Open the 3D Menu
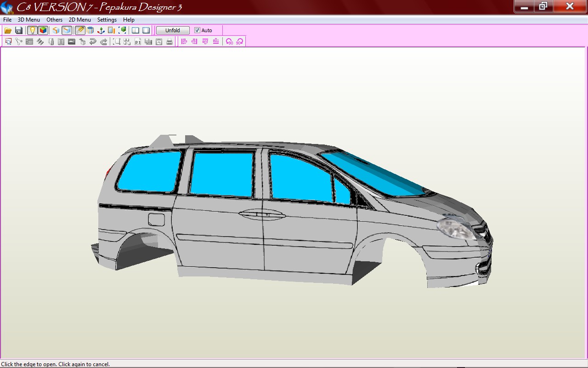 [x=28, y=20]
